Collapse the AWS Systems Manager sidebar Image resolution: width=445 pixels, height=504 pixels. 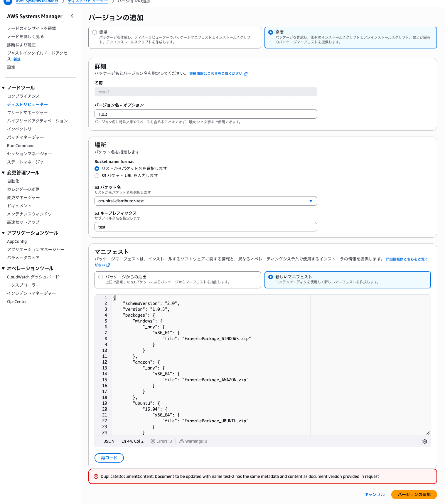(x=72, y=16)
